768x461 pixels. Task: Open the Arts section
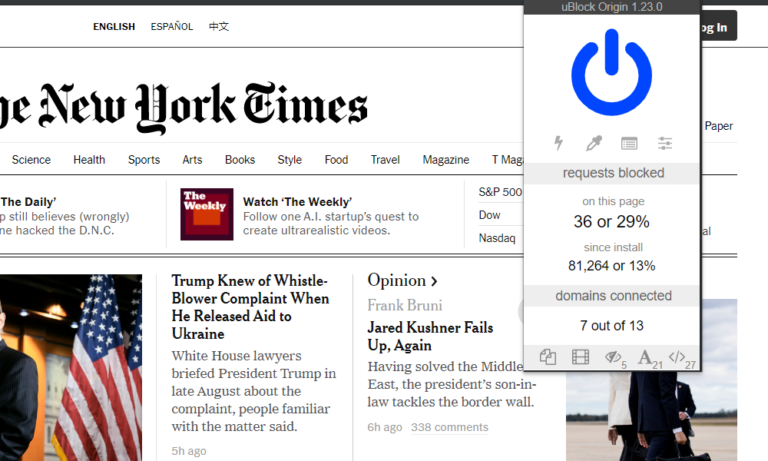pyautogui.click(x=192, y=160)
